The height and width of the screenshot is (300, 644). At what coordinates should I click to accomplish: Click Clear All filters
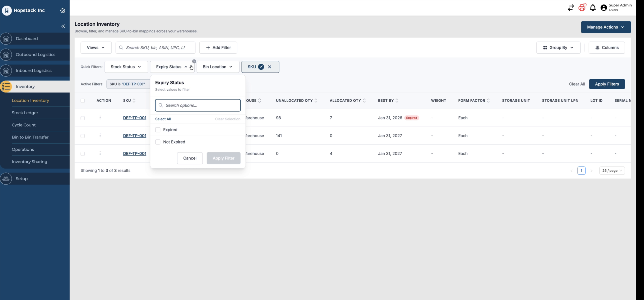click(577, 84)
